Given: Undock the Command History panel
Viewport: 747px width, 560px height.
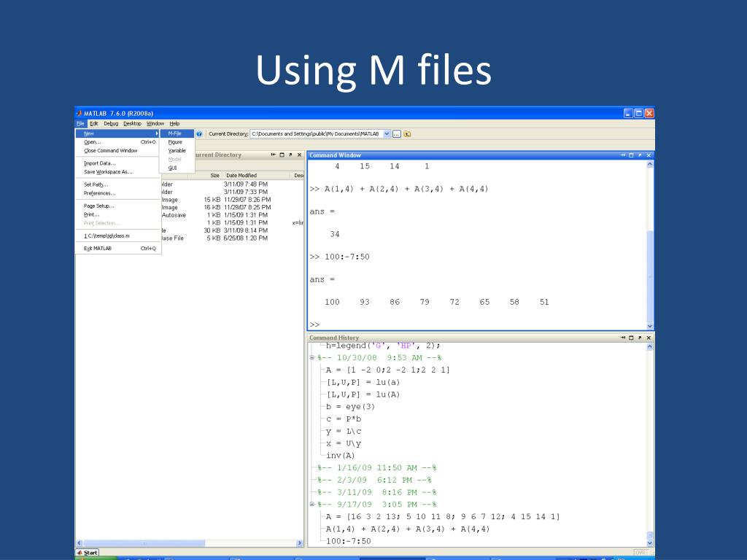Looking at the screenshot, I should pyautogui.click(x=640, y=338).
